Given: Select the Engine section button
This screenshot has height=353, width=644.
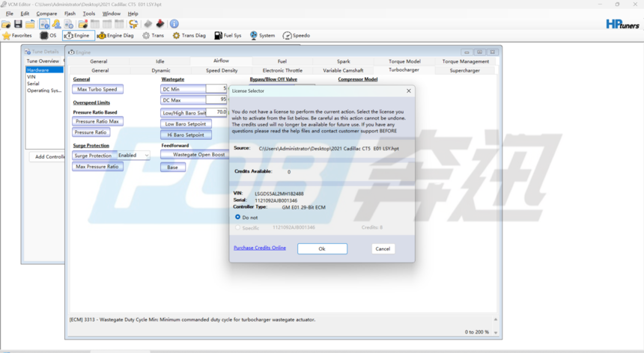Looking at the screenshot, I should 79,36.
